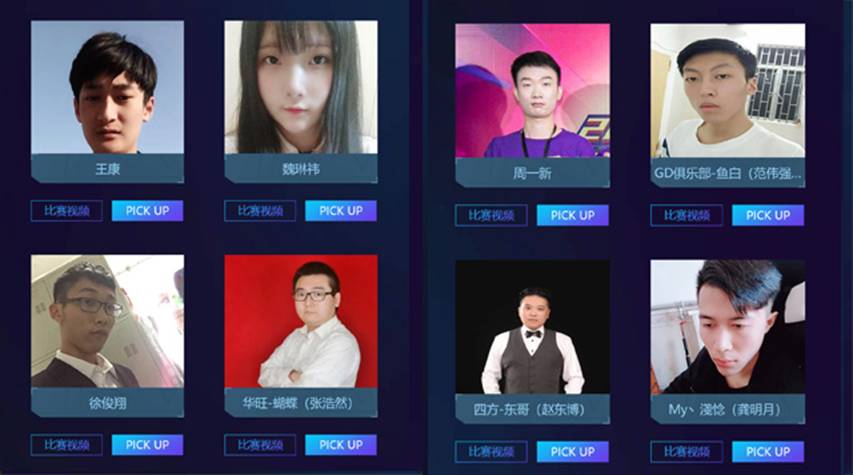Click PICK UP for 四方-东哥
The height and width of the screenshot is (475, 853).
tap(572, 452)
